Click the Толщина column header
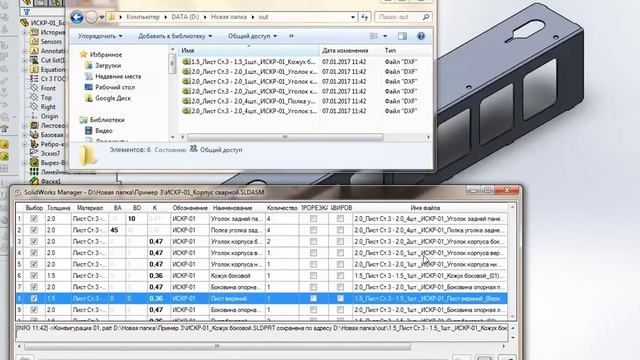This screenshot has width=640, height=360. coord(58,208)
